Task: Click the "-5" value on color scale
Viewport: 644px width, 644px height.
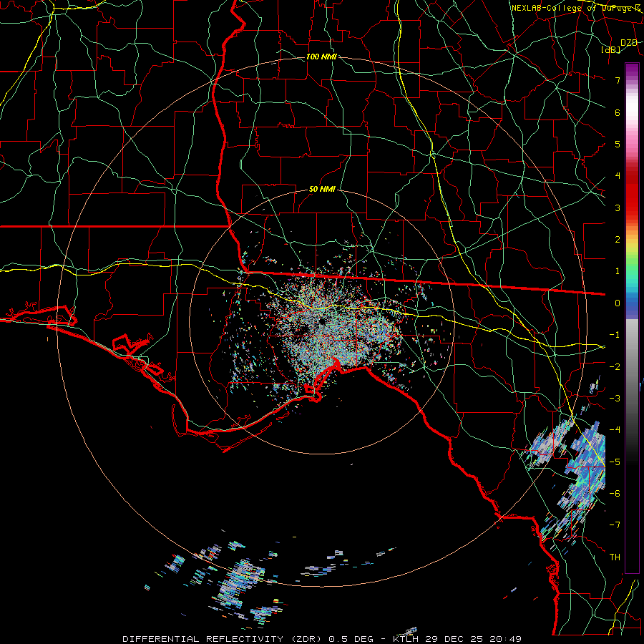Action: click(615, 462)
